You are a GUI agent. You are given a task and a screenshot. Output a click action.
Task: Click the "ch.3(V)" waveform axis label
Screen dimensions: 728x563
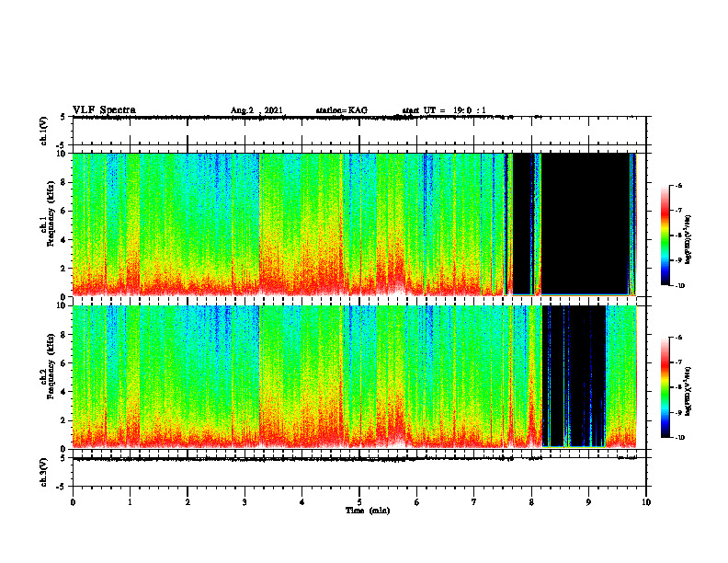coord(43,472)
